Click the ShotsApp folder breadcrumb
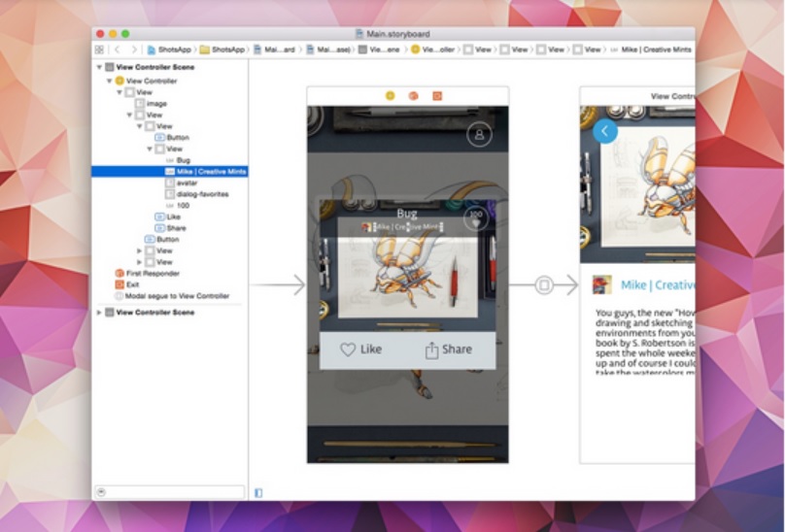The width and height of the screenshot is (785, 532). [222, 50]
